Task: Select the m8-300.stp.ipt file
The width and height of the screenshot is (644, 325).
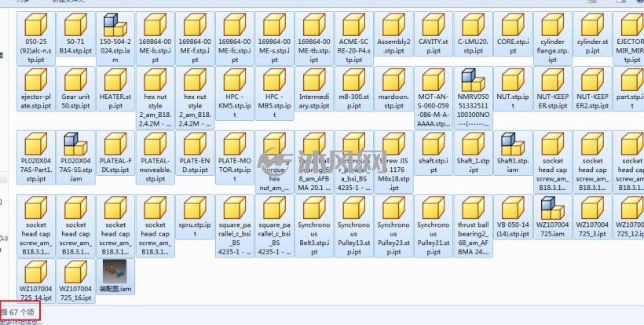Action: pyautogui.click(x=354, y=89)
